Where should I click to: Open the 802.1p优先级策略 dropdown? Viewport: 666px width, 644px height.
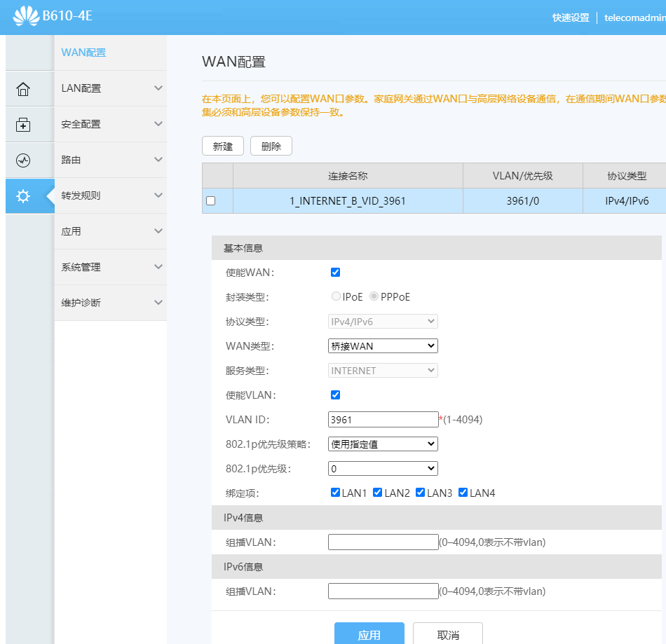383,444
